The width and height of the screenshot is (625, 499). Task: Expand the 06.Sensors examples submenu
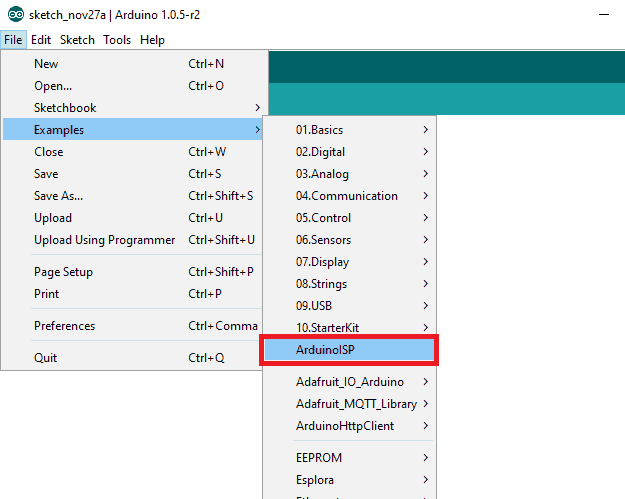350,240
